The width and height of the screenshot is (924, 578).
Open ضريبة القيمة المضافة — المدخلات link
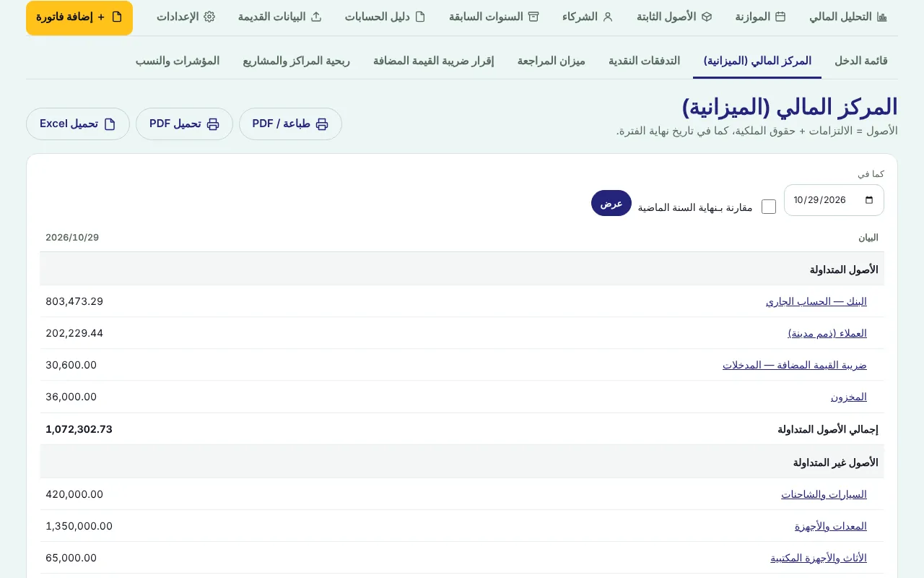coord(795,365)
